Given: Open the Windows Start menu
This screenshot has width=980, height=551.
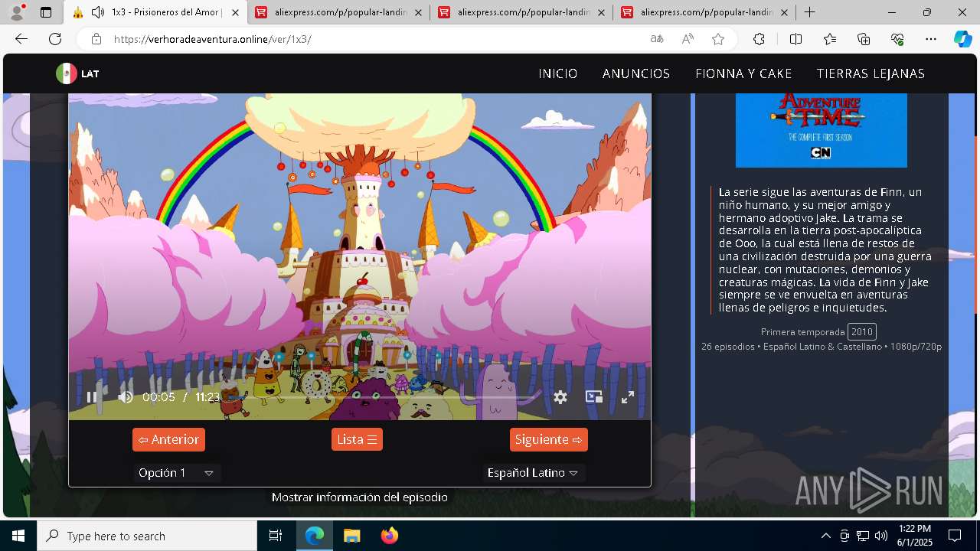Looking at the screenshot, I should (18, 536).
